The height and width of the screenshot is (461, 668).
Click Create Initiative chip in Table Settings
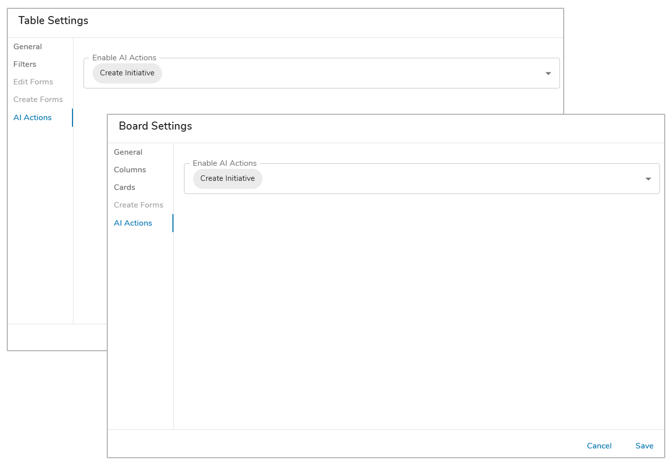(127, 73)
